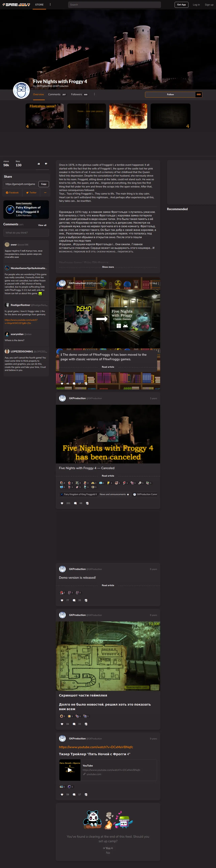Screen dimensions: 216x868
Task: Select the Overview tab
Action: click(38, 94)
